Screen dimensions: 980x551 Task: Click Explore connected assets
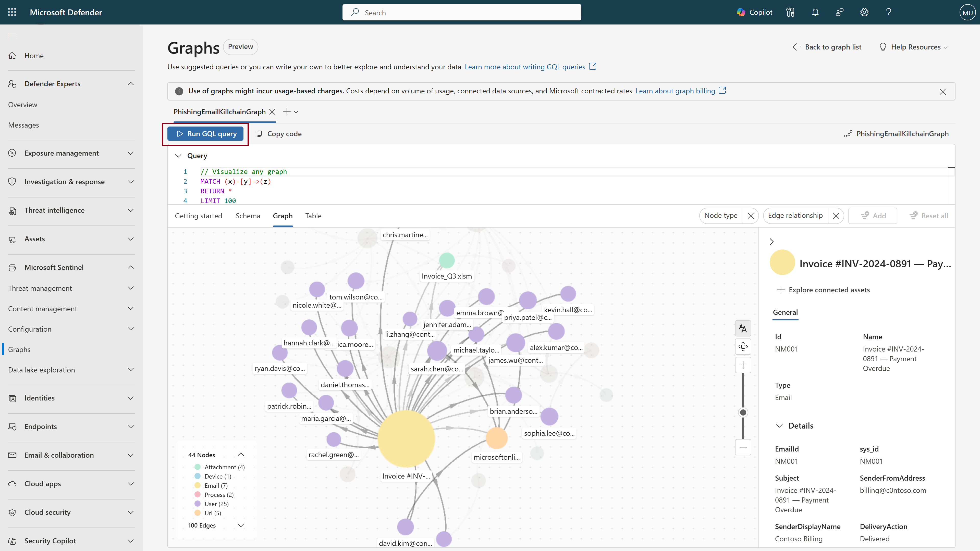tap(823, 290)
